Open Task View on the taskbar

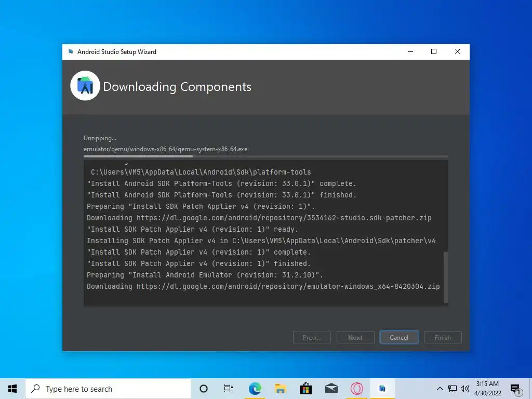pyautogui.click(x=229, y=389)
